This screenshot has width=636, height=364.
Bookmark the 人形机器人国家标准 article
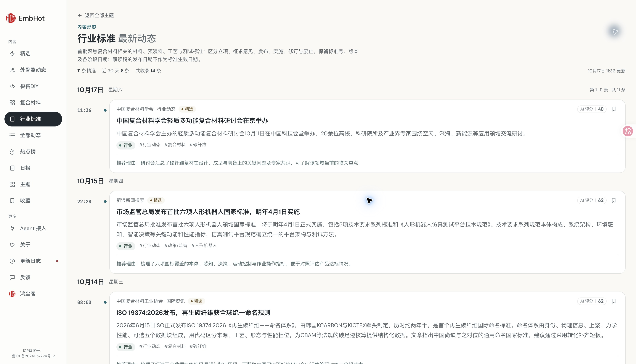(614, 201)
